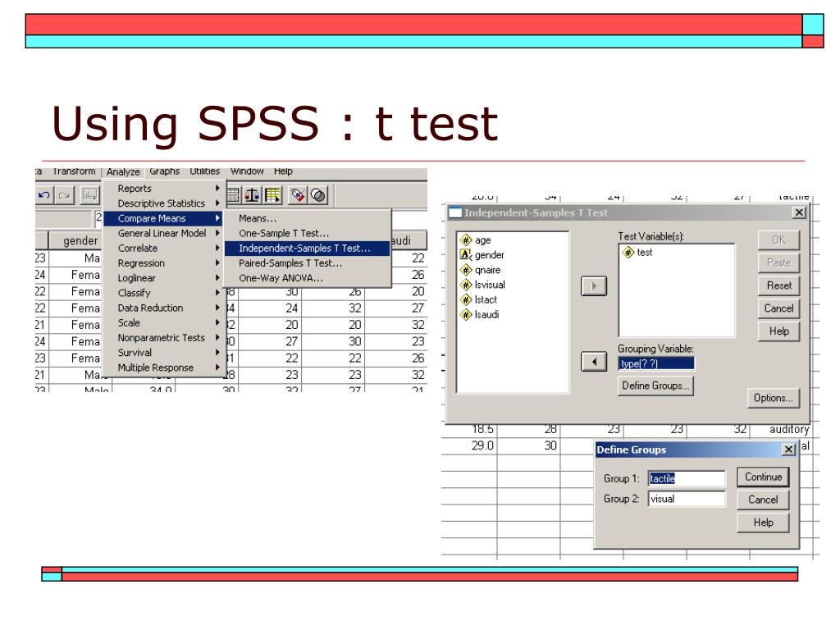Viewport: 840px width, 630px height.
Task: Click Continue in Define Groups
Action: (764, 477)
